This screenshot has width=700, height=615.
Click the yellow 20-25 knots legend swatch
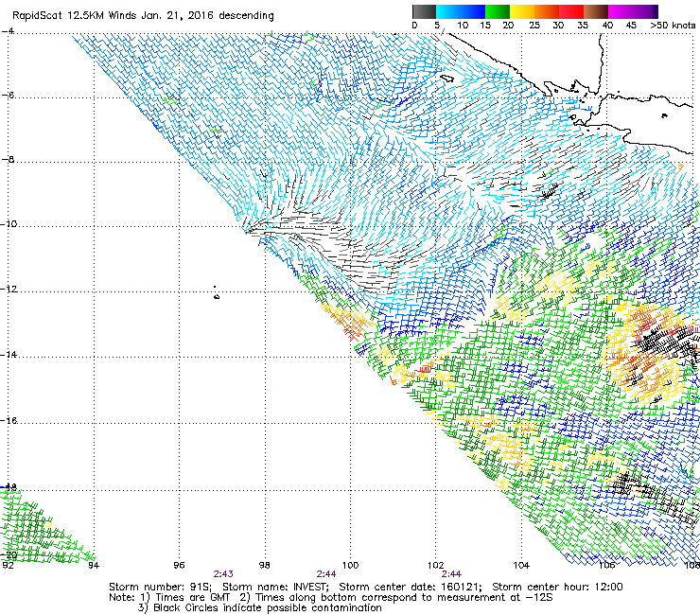click(522, 11)
